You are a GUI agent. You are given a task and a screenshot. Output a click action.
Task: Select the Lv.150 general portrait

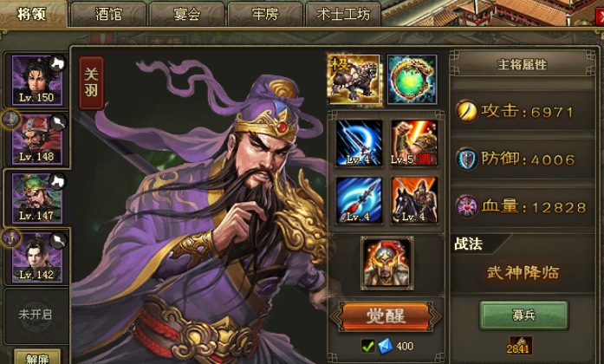pyautogui.click(x=37, y=80)
